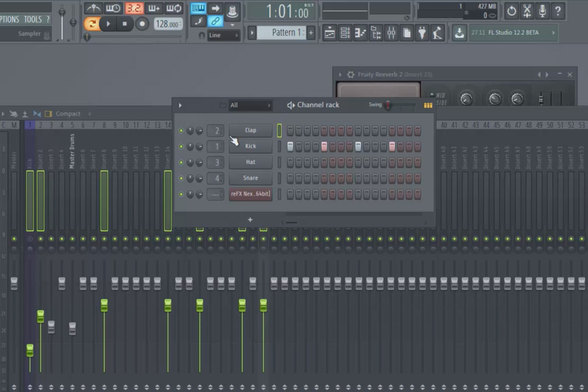Open the tempo tapper icon
This screenshot has height=392, width=588.
pos(437,33)
